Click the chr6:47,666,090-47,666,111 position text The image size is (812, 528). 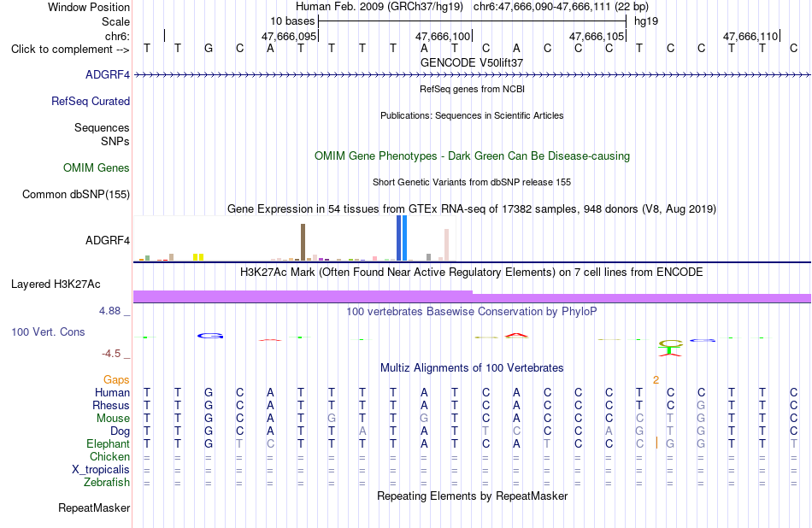coord(561,7)
